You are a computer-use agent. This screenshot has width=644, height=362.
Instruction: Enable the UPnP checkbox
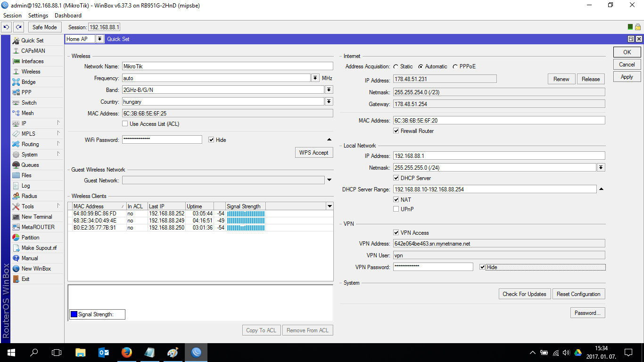[x=396, y=209]
